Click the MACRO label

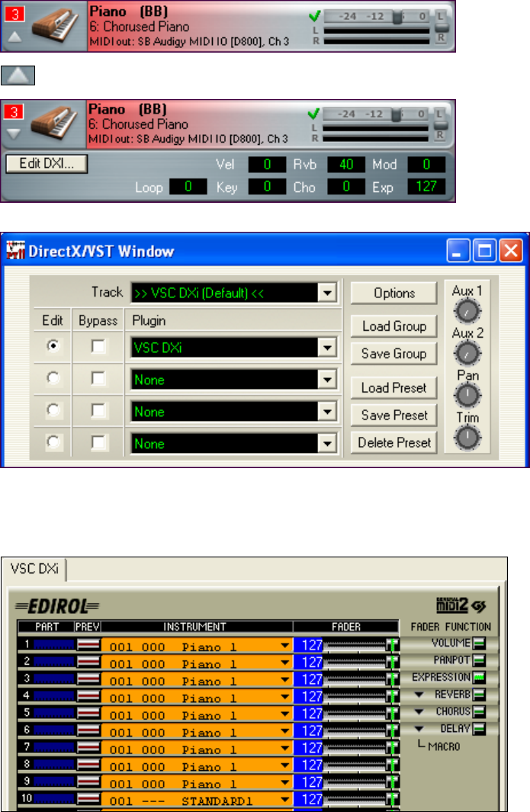point(444,746)
